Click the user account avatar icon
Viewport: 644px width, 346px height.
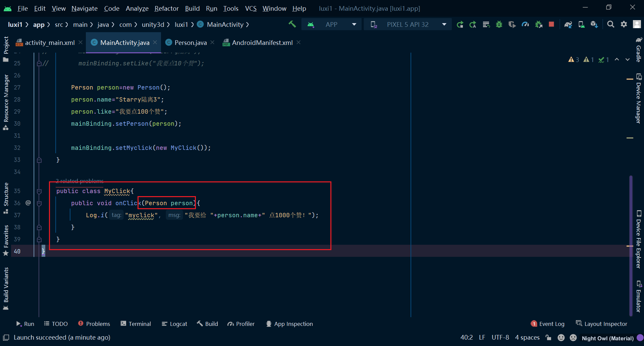637,24
